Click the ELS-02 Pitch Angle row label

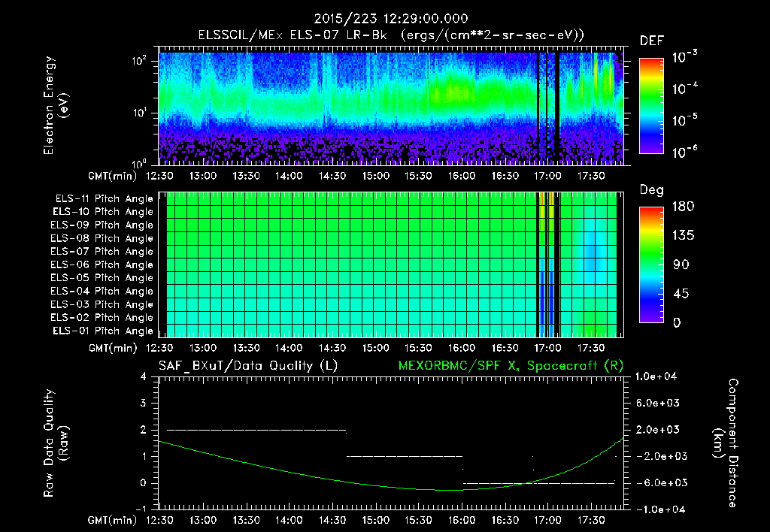(x=102, y=318)
